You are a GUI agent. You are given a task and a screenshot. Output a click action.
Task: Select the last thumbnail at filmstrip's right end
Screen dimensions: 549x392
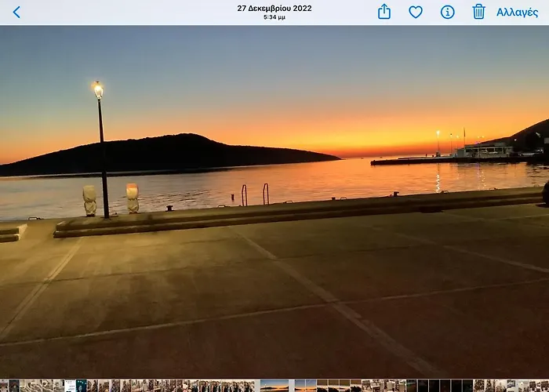(x=545, y=386)
